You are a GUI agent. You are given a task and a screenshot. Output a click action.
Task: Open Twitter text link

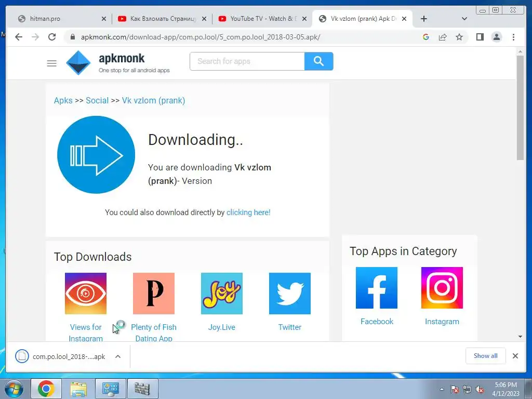290,327
